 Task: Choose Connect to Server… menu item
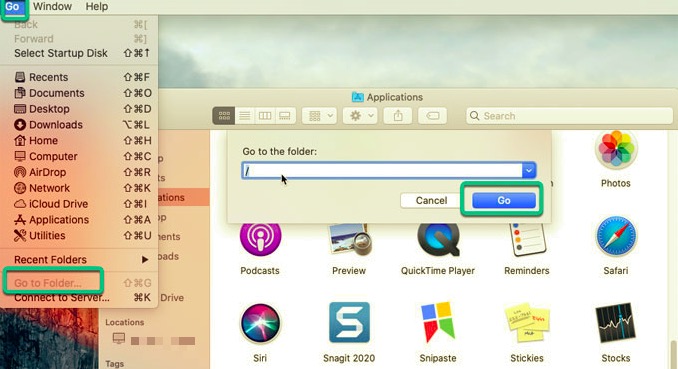[79, 298]
